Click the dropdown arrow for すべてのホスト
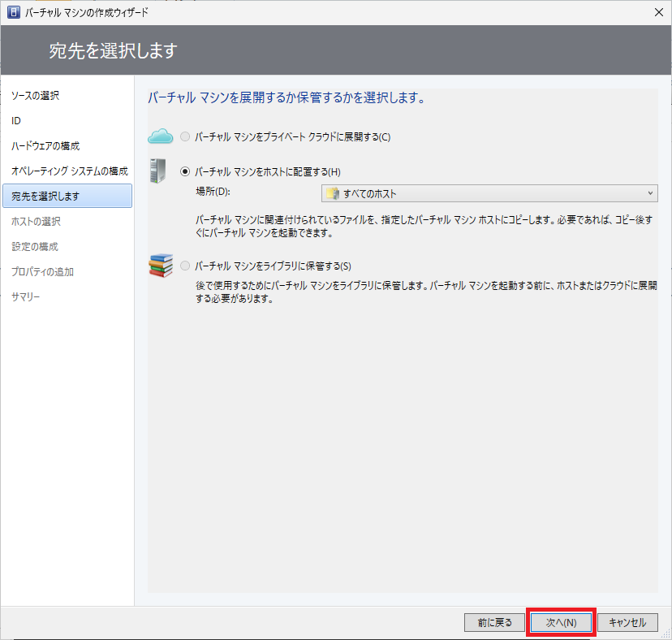 click(x=650, y=193)
